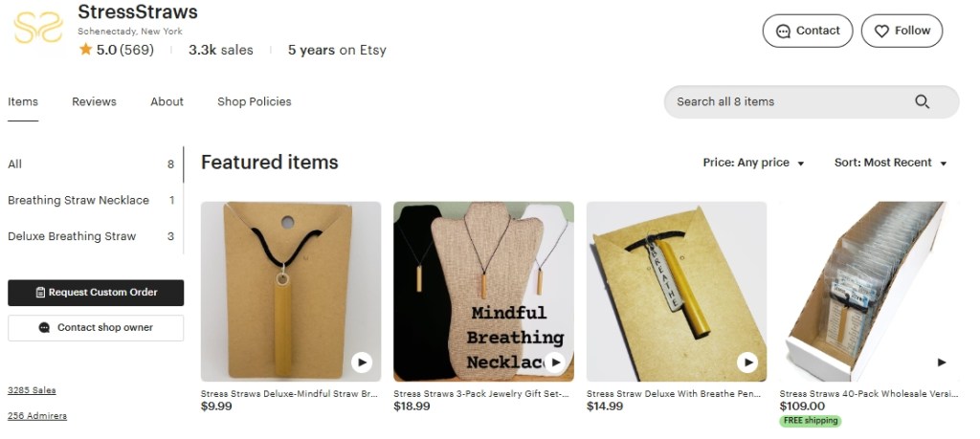Open the About tab
Screen dimensions: 980x439
pyautogui.click(x=167, y=101)
